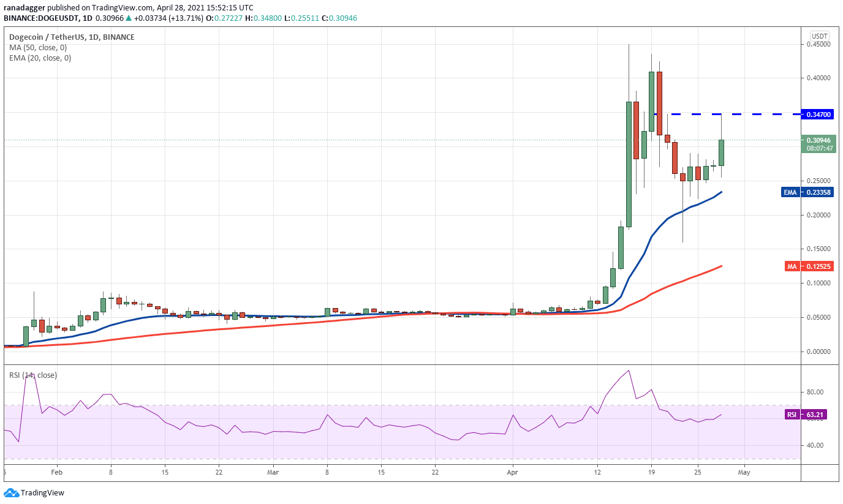The height and width of the screenshot is (504, 843).
Task: Click the USDT currency badge on price axis
Action: point(819,36)
